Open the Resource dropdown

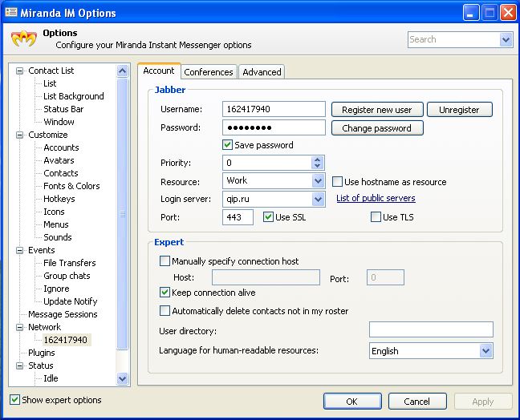pyautogui.click(x=318, y=181)
